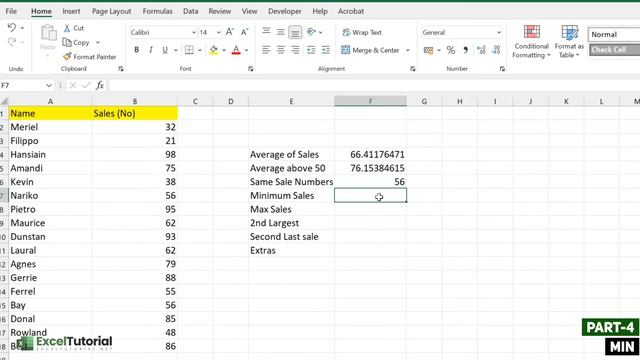Open Conditional Formatting menu

coord(531,41)
